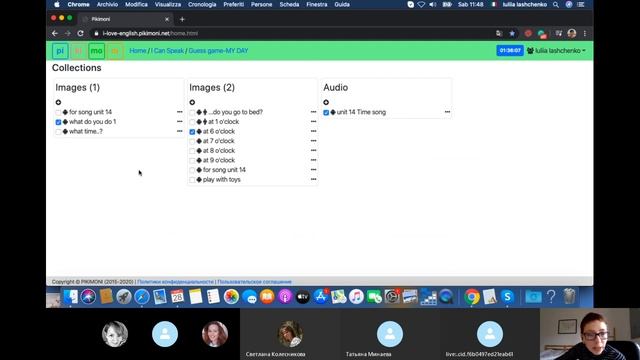Viewport: 640px width, 360px height.
Task: Open options menu for 'what time..?'
Action: tap(180, 131)
